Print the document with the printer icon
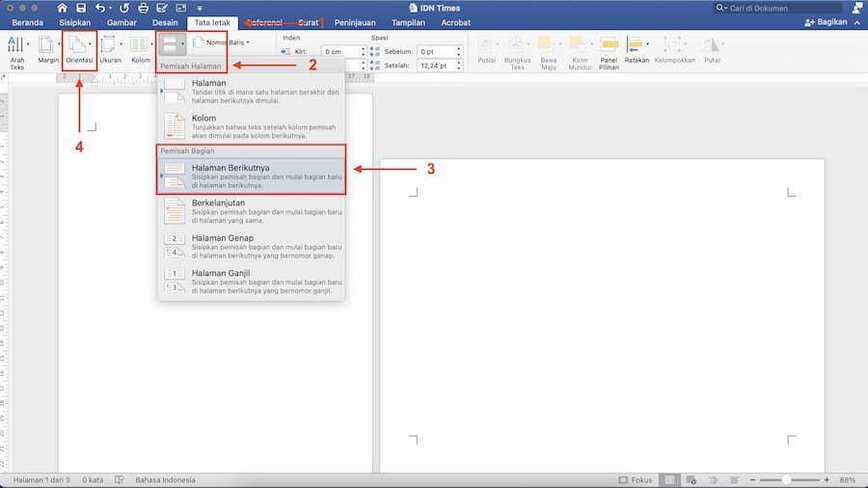868x488 pixels. coord(144,8)
